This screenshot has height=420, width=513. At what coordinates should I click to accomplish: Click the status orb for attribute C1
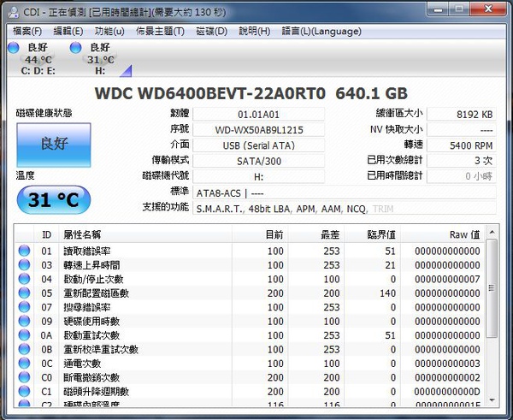(24, 392)
